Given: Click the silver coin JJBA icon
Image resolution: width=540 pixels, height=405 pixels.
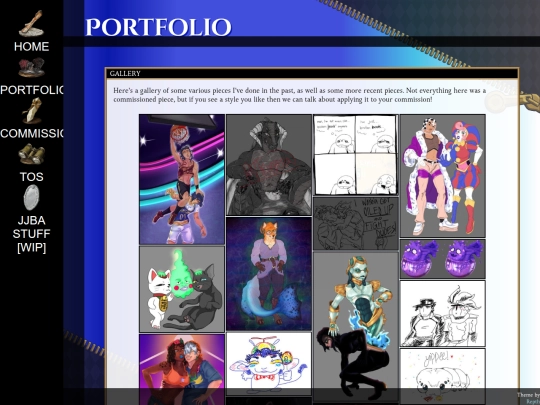Looking at the screenshot, I should [31, 197].
